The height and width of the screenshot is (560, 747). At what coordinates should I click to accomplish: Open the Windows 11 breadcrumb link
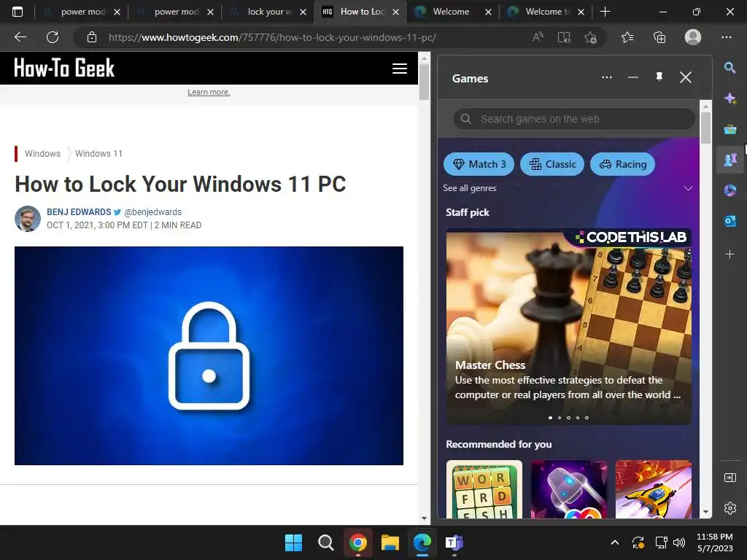click(x=98, y=153)
